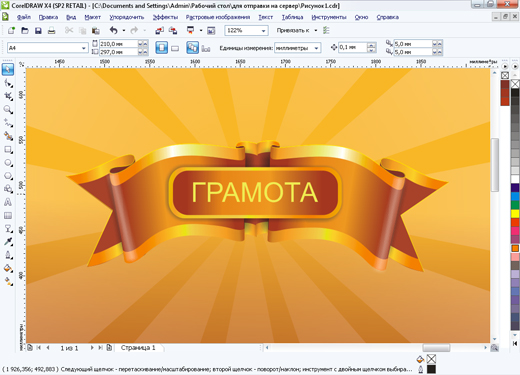Open the Растровые изображения menu
520x375 pixels.
218,17
